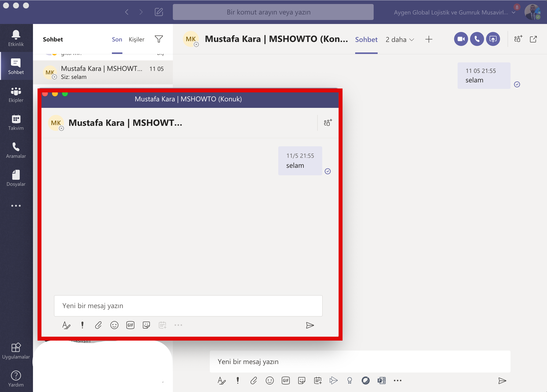This screenshot has height=392, width=547.
Task: Pop out the chat to new window
Action: pos(533,39)
